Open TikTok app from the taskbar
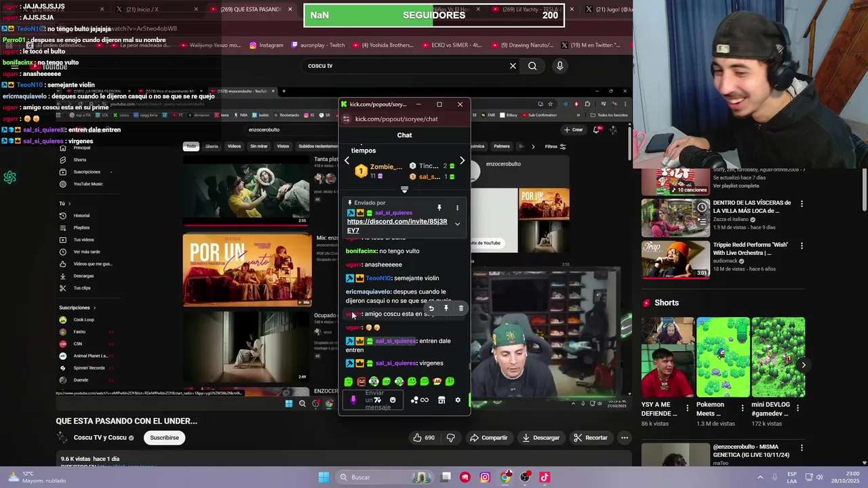This screenshot has height=488, width=868. click(545, 477)
